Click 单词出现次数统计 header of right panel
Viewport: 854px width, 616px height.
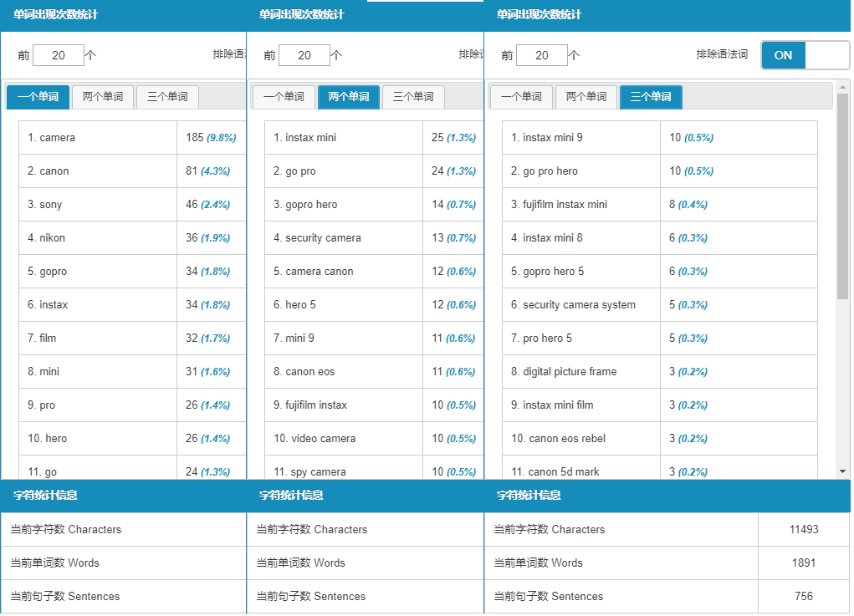[540, 15]
